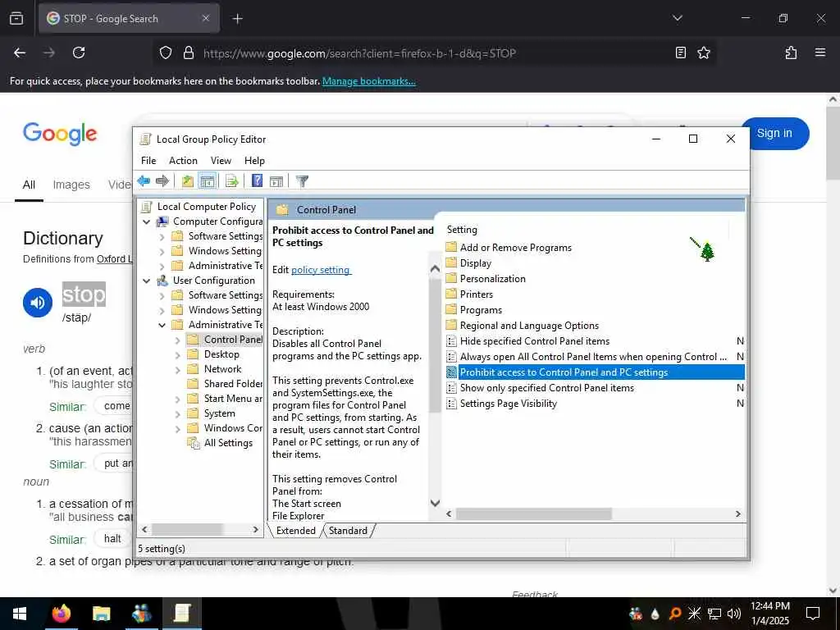Open File Explorer from the taskbar
Viewport: 840px width, 630px height.
pyautogui.click(x=101, y=614)
